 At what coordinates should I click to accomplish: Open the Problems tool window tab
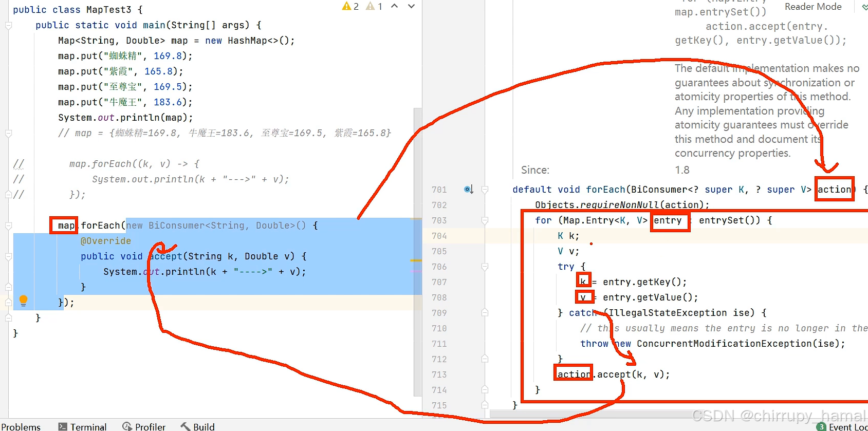(x=21, y=426)
